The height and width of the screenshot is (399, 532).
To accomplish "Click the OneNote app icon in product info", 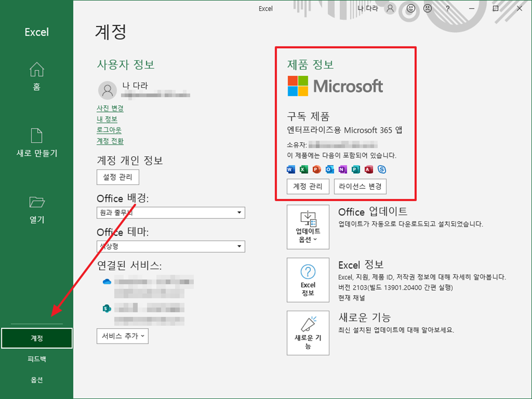I will (x=342, y=169).
